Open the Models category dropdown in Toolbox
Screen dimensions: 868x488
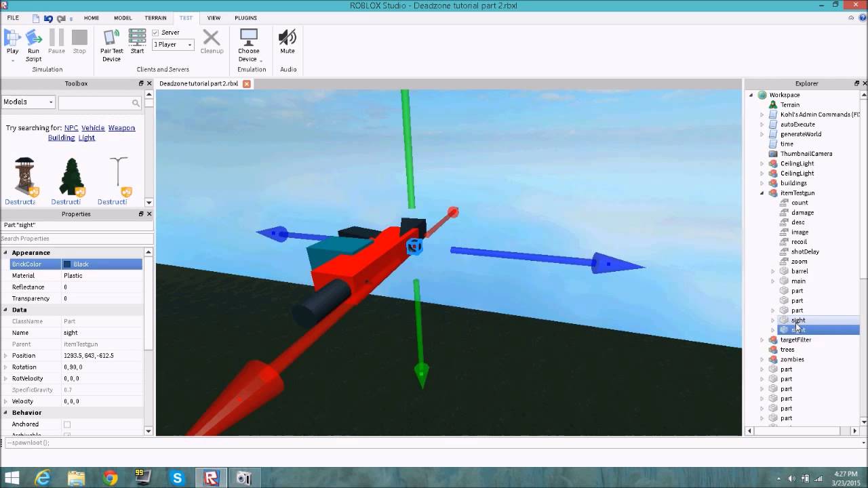tap(28, 102)
